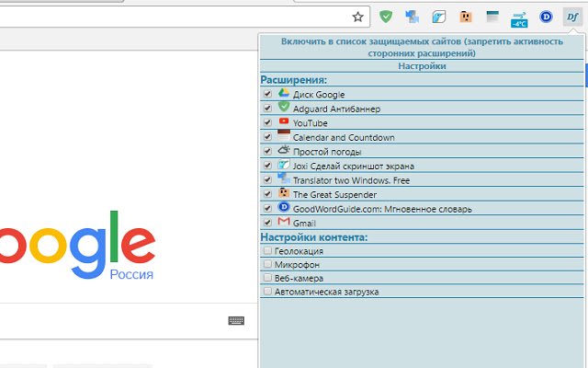This screenshot has width=588, height=368.
Task: Disable Joxi Сделай скриншот экрана checkbox
Action: pyautogui.click(x=267, y=166)
